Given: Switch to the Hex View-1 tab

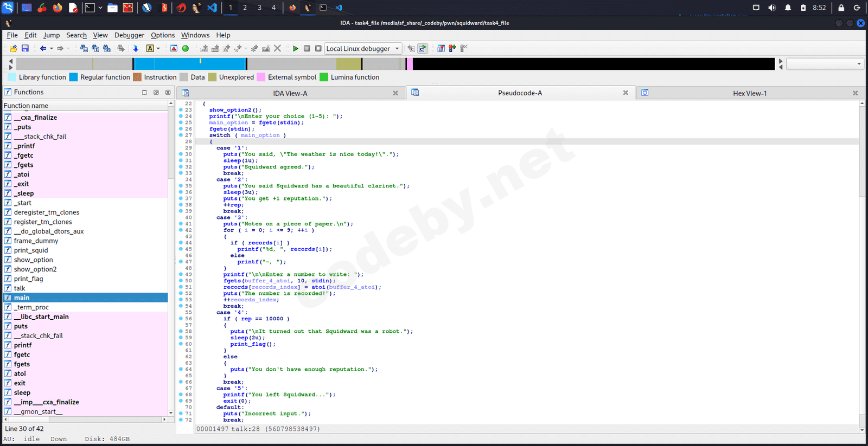Looking at the screenshot, I should point(749,93).
